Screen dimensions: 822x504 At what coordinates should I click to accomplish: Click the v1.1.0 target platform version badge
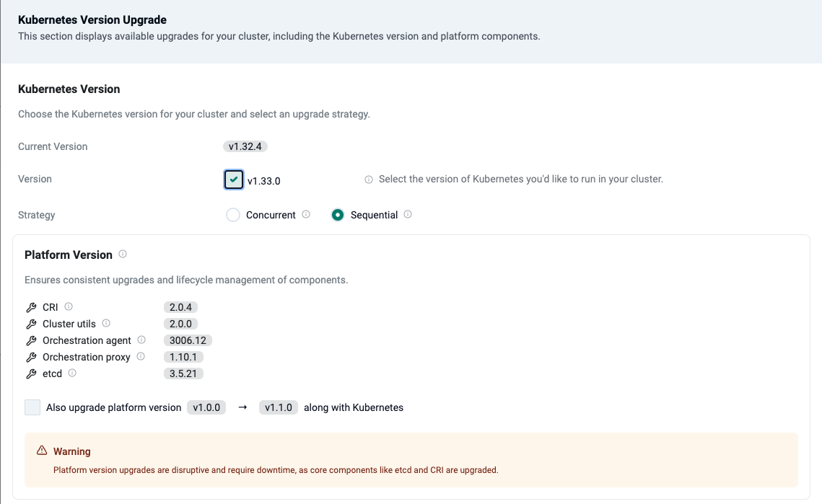tap(279, 407)
